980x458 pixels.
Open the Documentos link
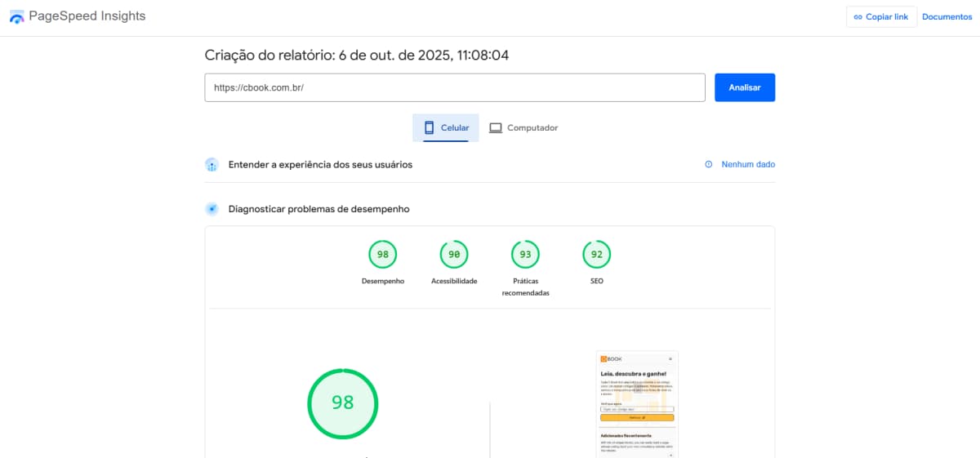tap(947, 17)
